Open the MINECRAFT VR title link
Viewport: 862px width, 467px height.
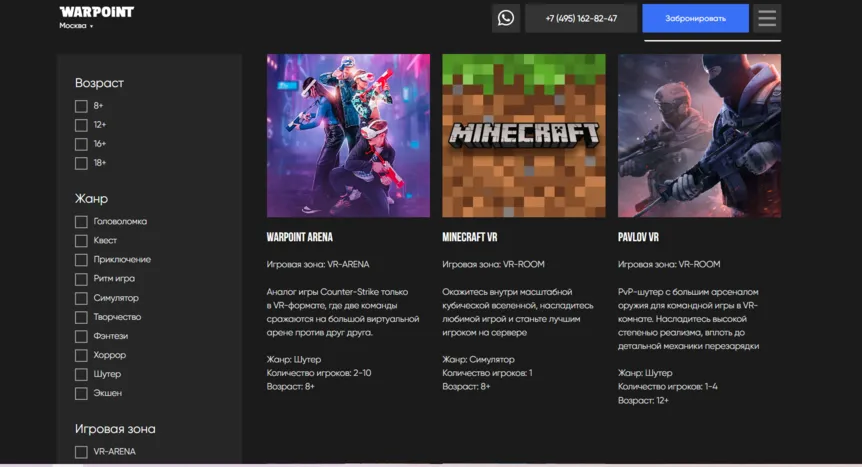pyautogui.click(x=469, y=237)
